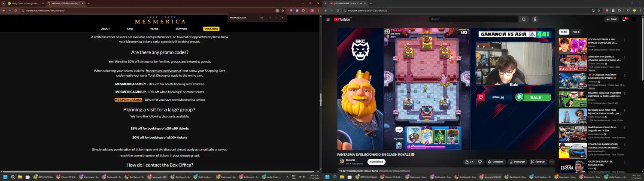Open YouTube notifications bell
644x181 pixels.
[x=624, y=19]
